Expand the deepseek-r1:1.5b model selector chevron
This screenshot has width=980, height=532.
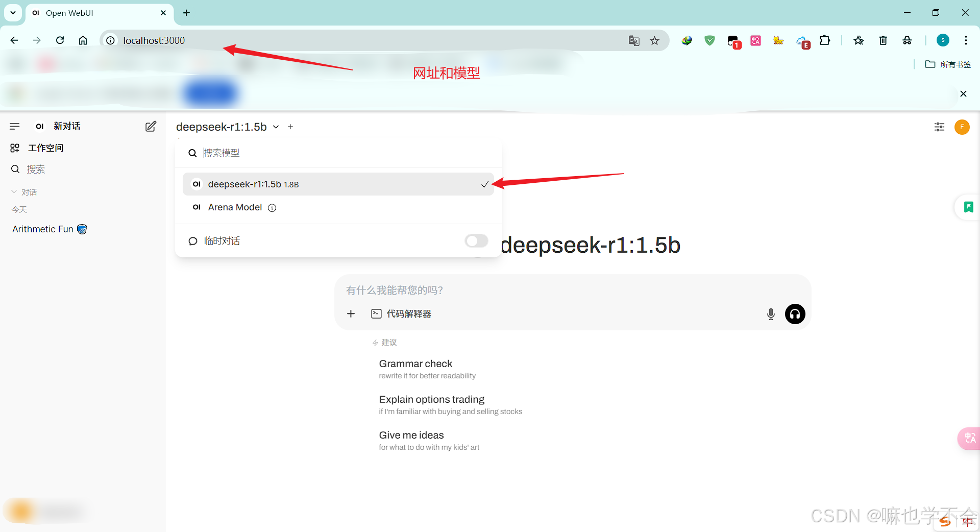tap(276, 127)
